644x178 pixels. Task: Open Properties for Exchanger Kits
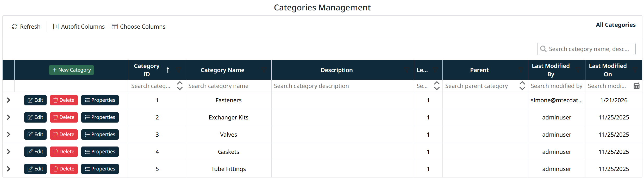pyautogui.click(x=100, y=117)
